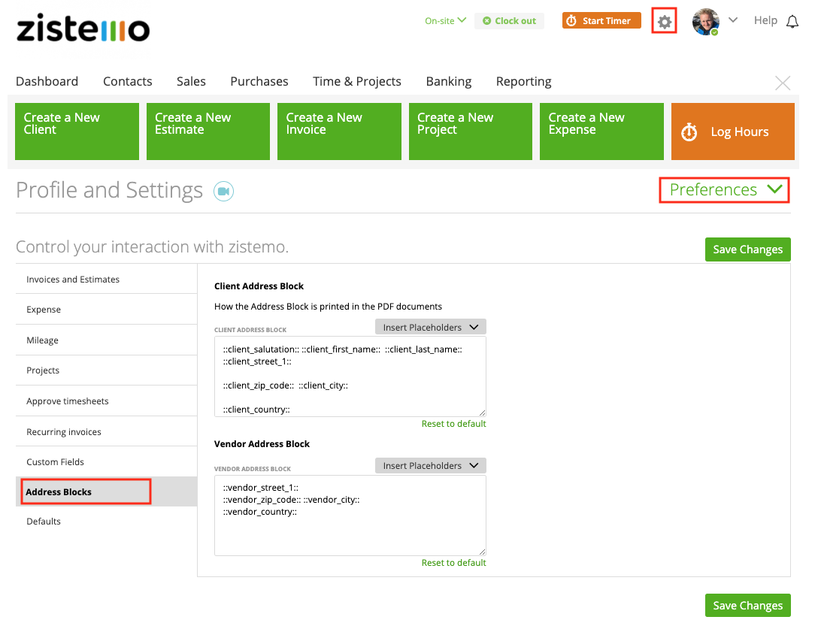This screenshot has width=818, height=644.
Task: Open the Contacts menu
Action: point(127,81)
